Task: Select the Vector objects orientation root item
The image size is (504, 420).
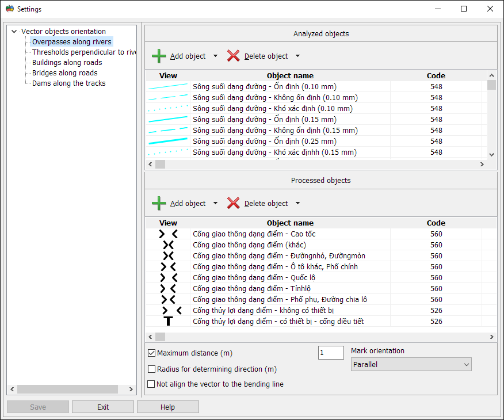Action: (63, 32)
